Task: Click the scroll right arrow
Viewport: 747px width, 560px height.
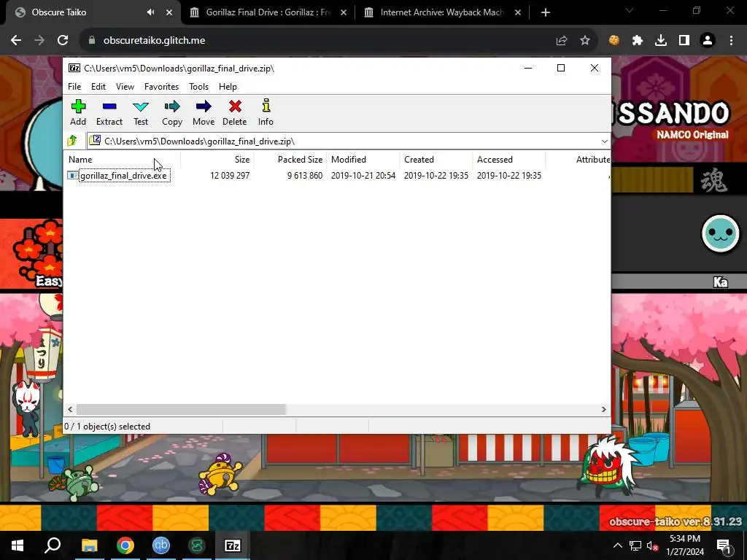Action: click(x=603, y=409)
